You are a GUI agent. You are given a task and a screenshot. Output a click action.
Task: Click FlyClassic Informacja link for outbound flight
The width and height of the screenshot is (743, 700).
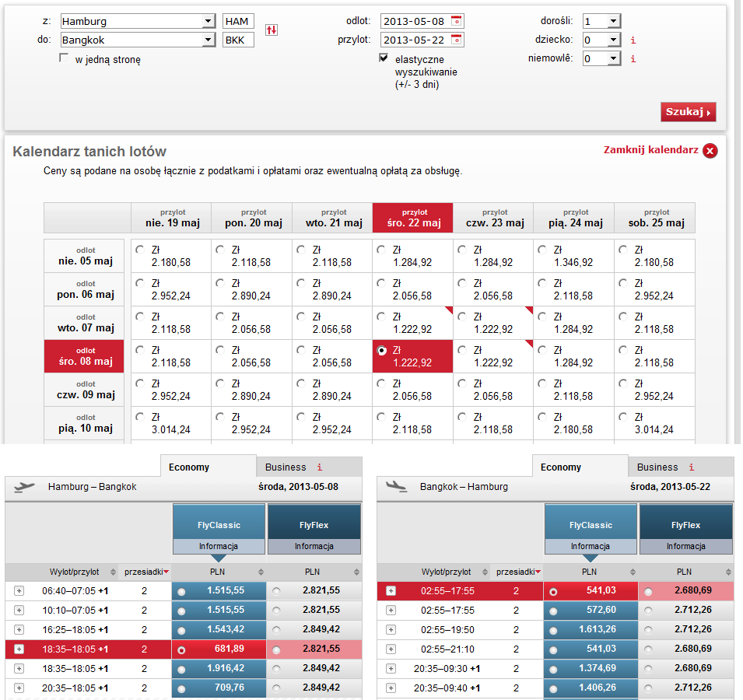[x=218, y=546]
